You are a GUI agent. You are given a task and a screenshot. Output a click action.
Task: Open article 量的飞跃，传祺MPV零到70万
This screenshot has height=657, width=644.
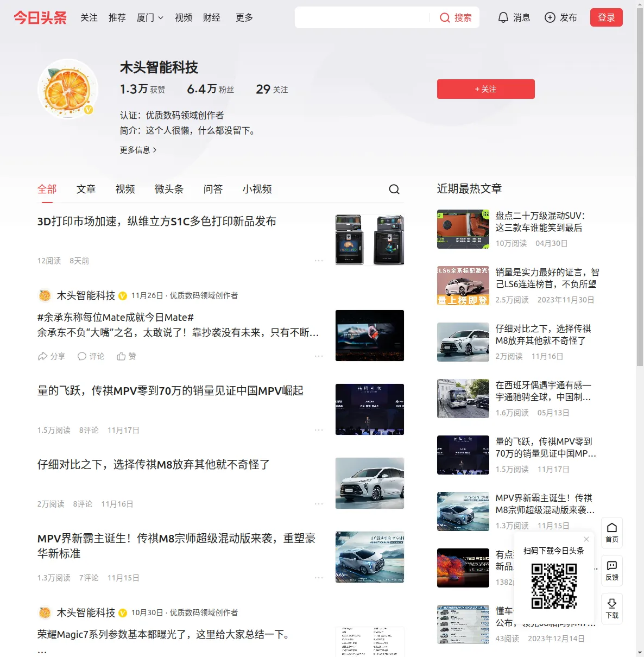[x=171, y=391]
